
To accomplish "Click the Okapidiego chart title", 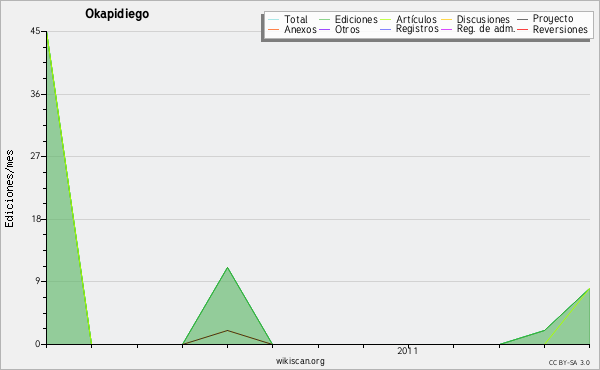I will tap(117, 14).
